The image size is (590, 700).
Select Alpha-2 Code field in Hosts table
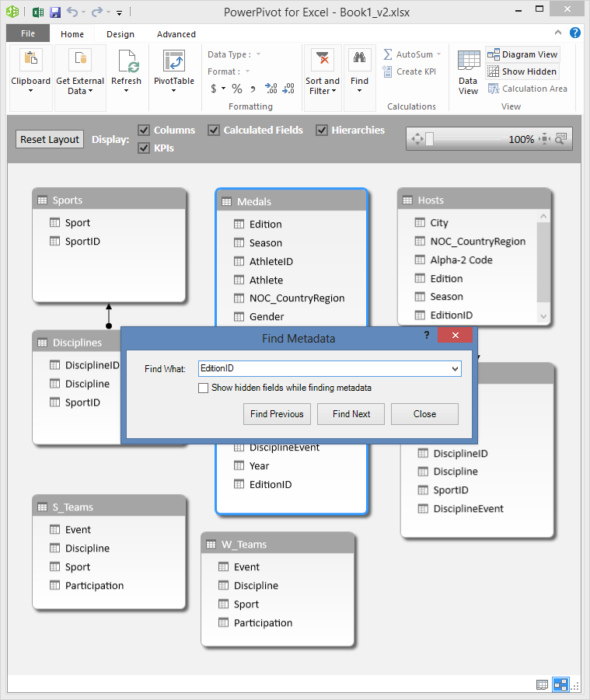tap(461, 259)
